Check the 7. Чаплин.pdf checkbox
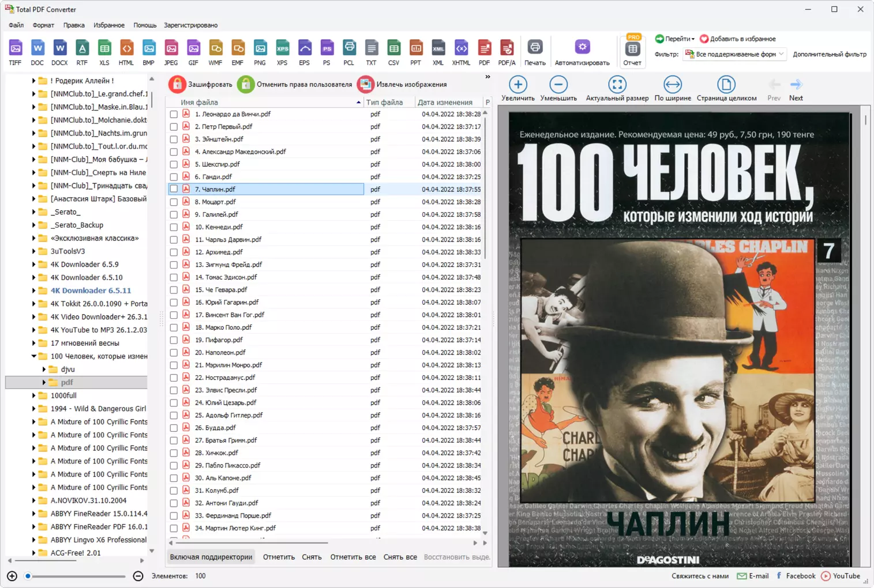The height and width of the screenshot is (588, 874). pyautogui.click(x=174, y=189)
